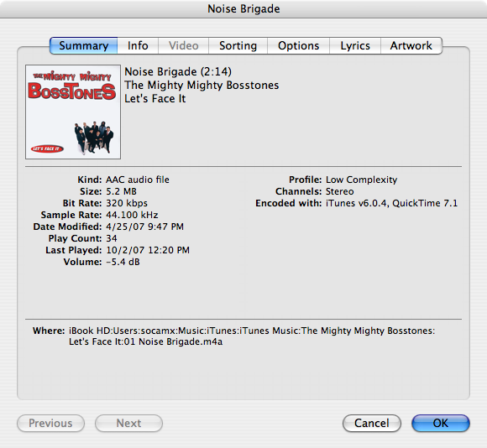Confirm with the OK button

point(441,423)
